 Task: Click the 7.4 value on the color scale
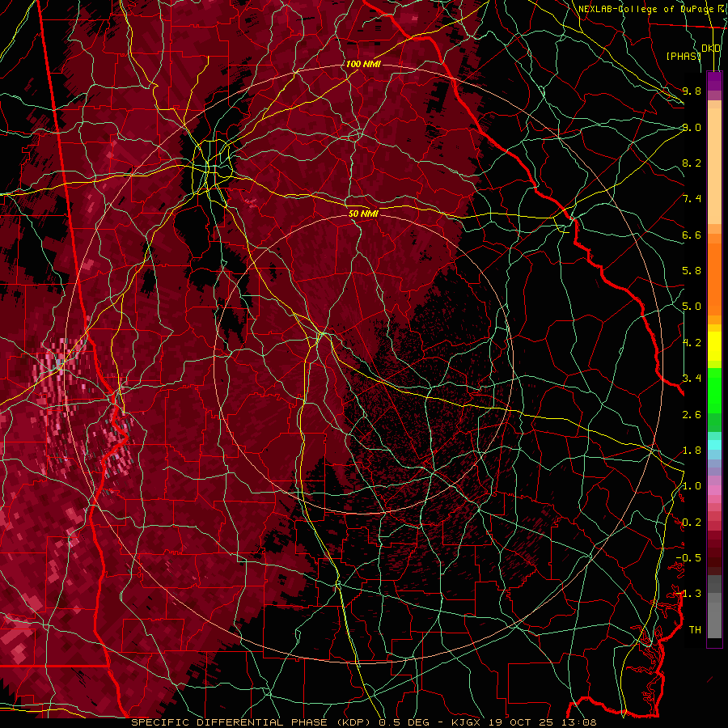click(692, 199)
